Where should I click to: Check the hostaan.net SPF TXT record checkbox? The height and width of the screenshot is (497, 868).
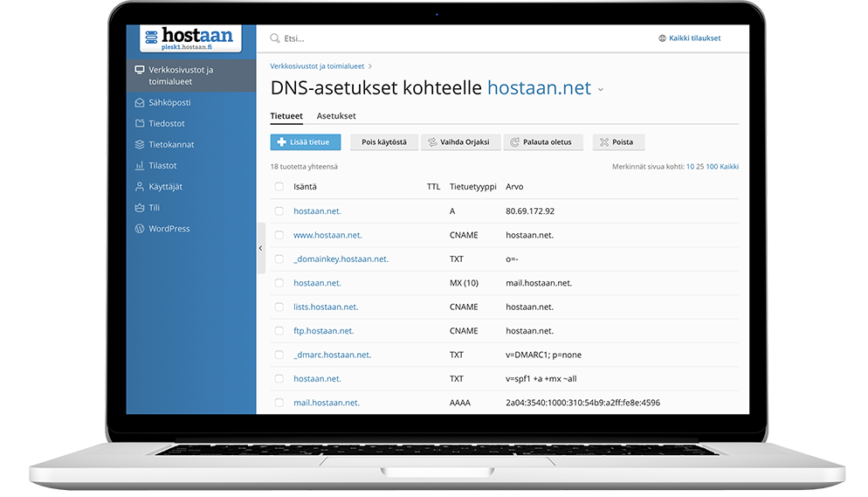(x=279, y=378)
